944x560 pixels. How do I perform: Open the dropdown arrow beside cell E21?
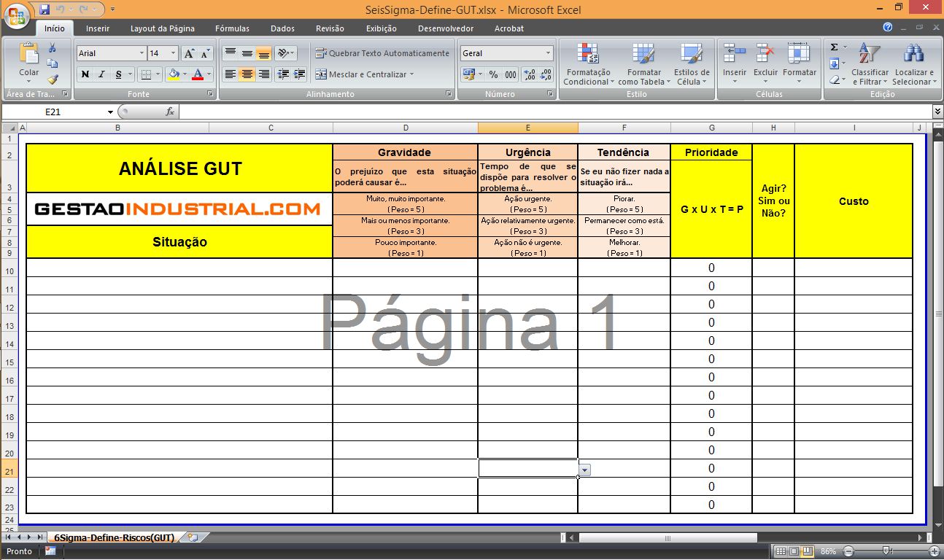585,470
